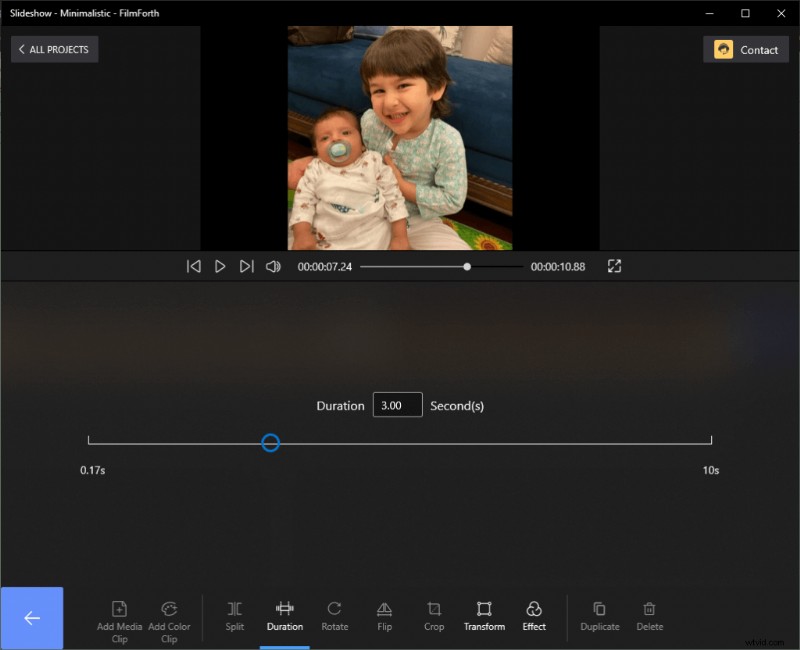The image size is (800, 650).
Task: Enter fullscreen preview mode
Action: click(x=614, y=266)
